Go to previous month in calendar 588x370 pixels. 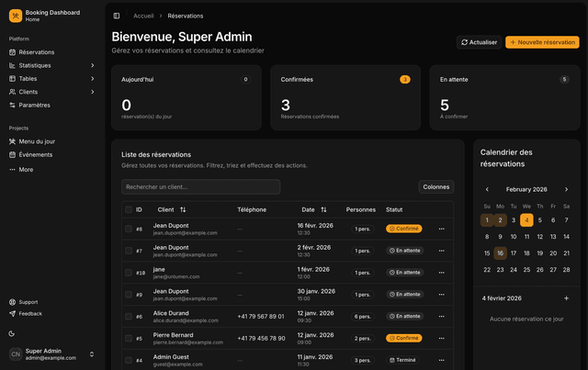pyautogui.click(x=487, y=189)
